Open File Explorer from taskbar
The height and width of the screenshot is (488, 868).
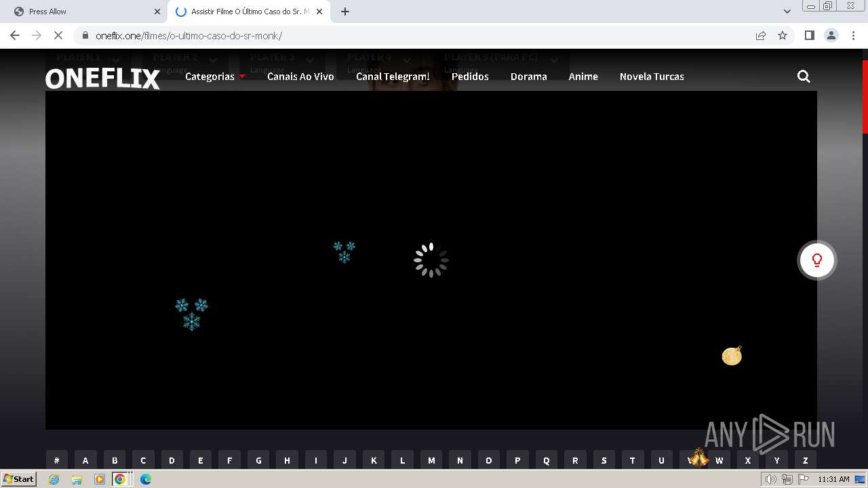click(77, 479)
